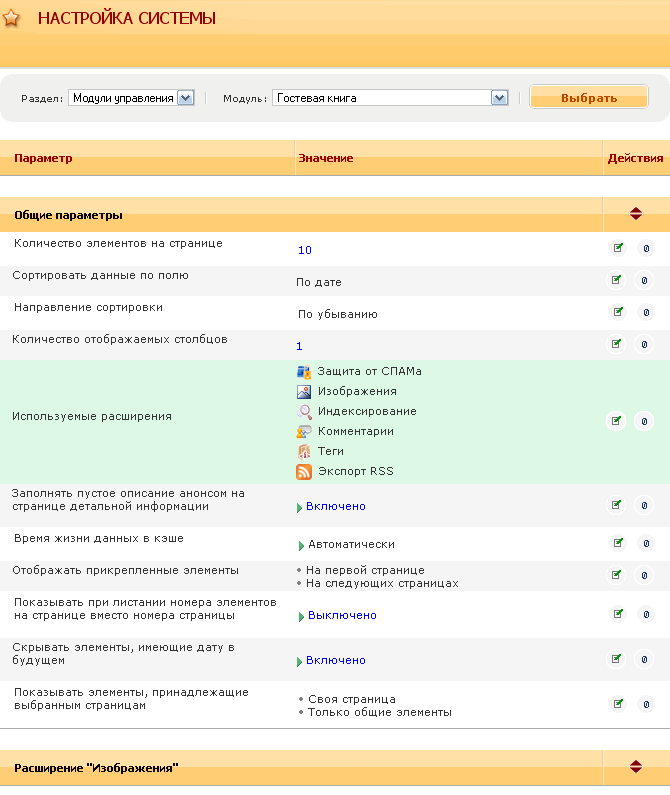The width and height of the screenshot is (670, 795).
Task: Toggle Включено for Заполнять пустое описание
Action: tap(335, 507)
